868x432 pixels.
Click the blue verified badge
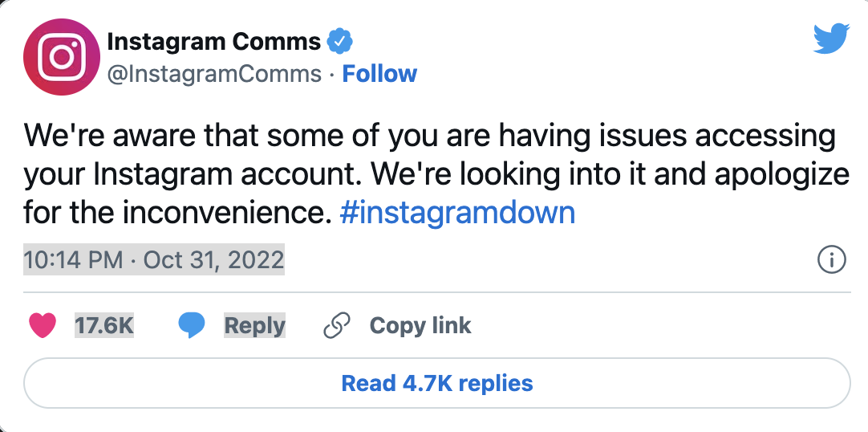pos(341,40)
